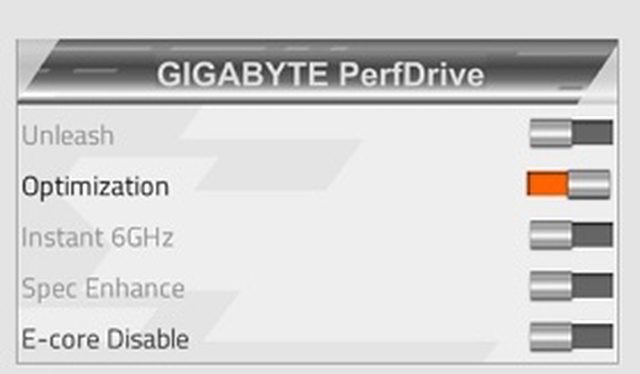Enable the E-core Disable switch
640x374 pixels.
pos(571,337)
